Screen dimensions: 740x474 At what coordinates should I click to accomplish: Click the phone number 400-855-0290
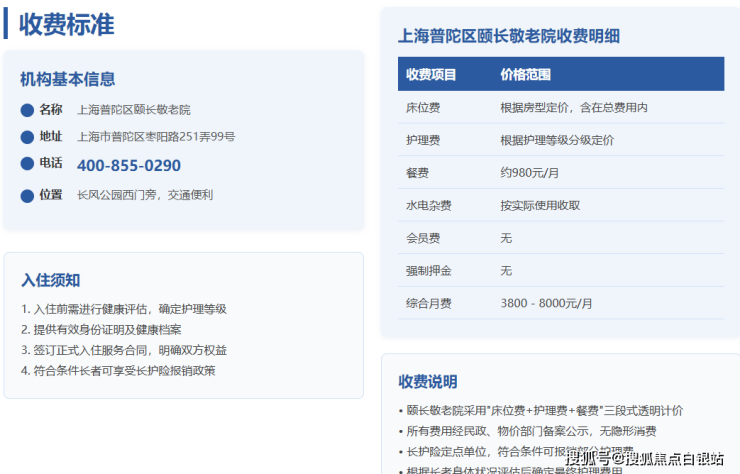pyautogui.click(x=129, y=165)
